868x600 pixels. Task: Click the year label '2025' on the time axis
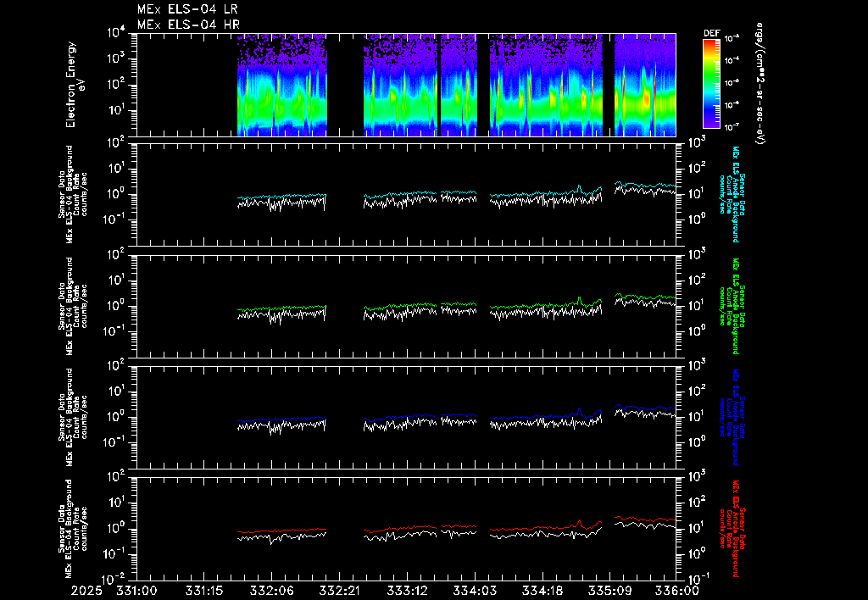(x=86, y=591)
